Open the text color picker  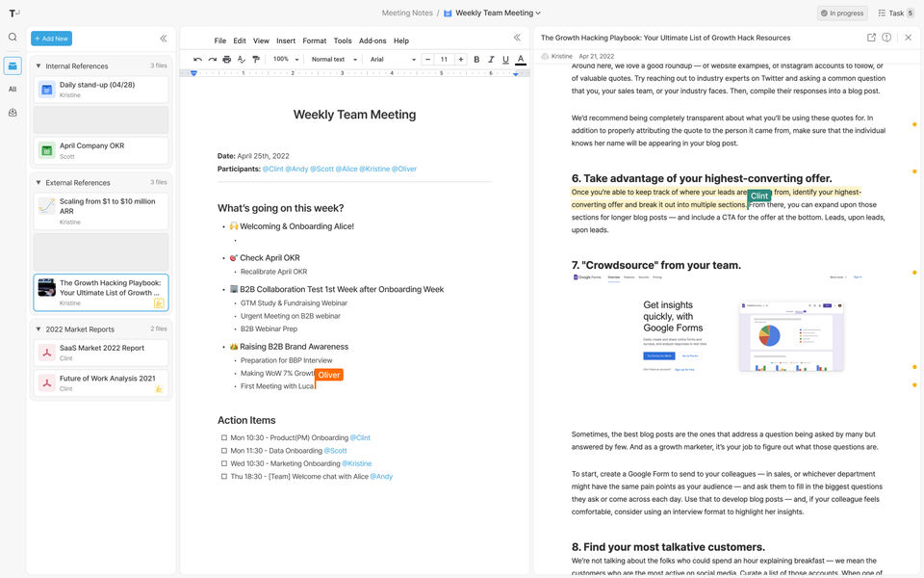521,59
